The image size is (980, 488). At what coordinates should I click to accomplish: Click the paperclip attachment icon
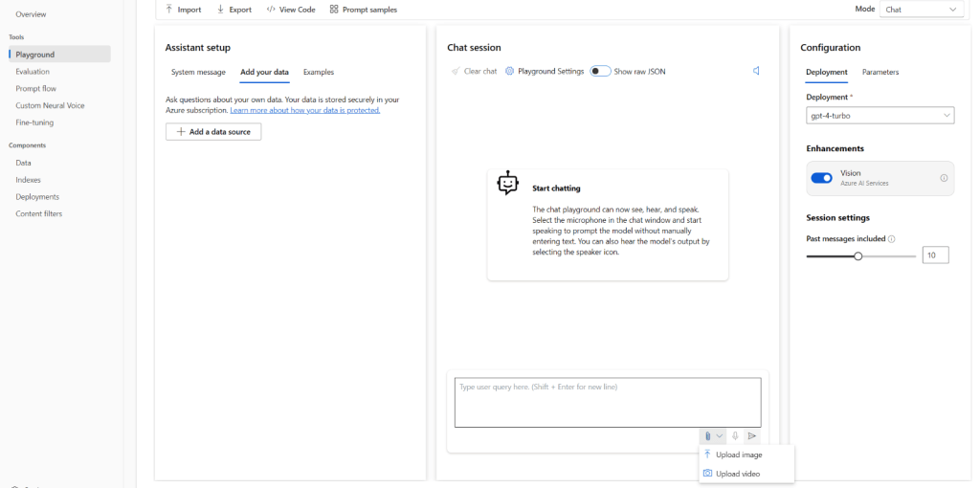point(707,435)
